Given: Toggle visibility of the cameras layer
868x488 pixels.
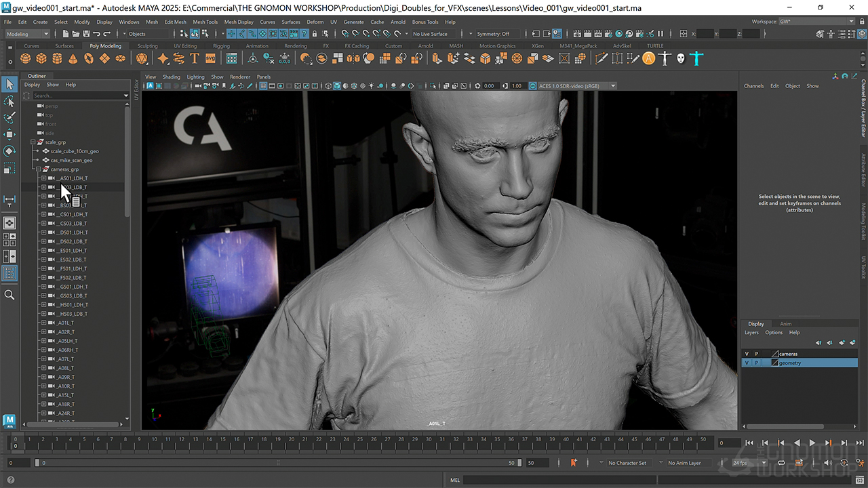Looking at the screenshot, I should click(x=747, y=354).
